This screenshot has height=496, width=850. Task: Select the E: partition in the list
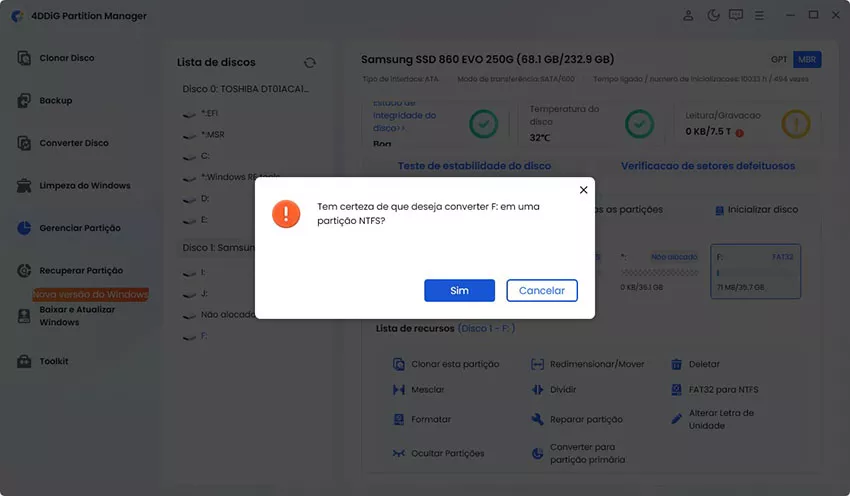(x=204, y=220)
